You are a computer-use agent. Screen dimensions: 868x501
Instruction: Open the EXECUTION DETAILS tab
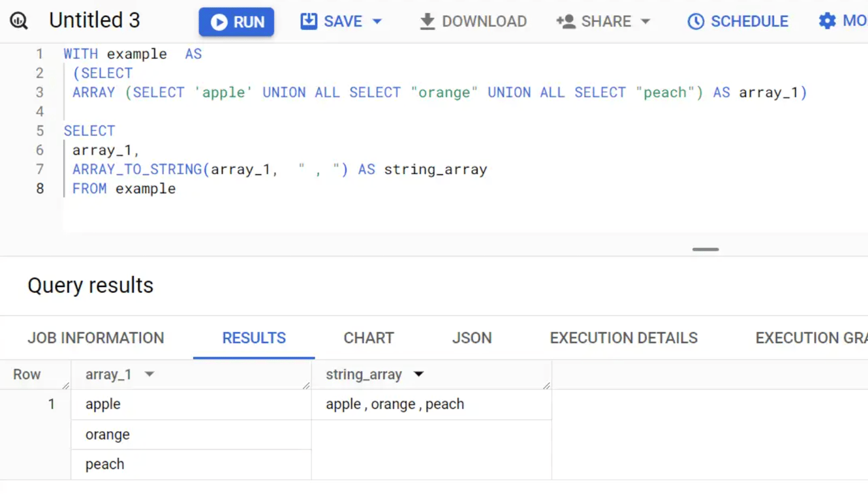click(624, 338)
